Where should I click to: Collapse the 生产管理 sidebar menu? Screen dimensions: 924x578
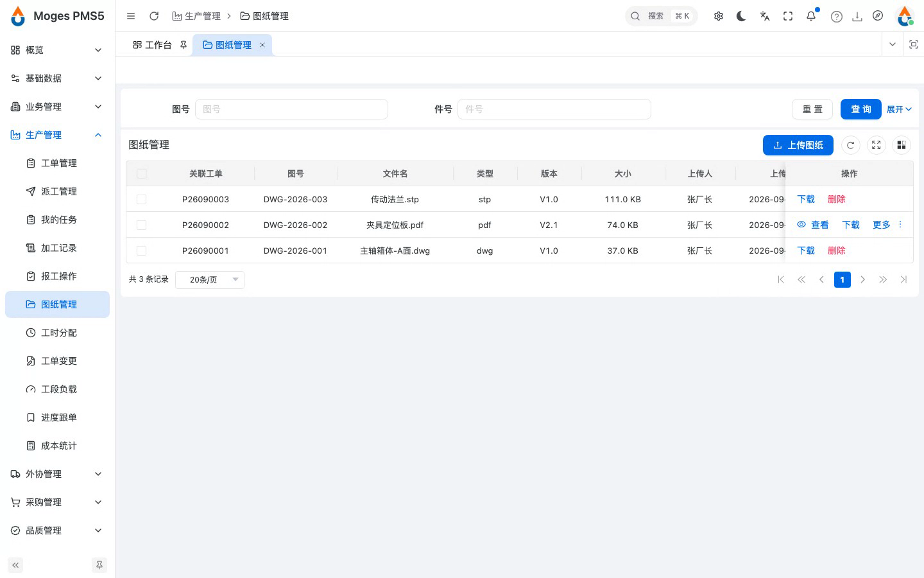57,135
